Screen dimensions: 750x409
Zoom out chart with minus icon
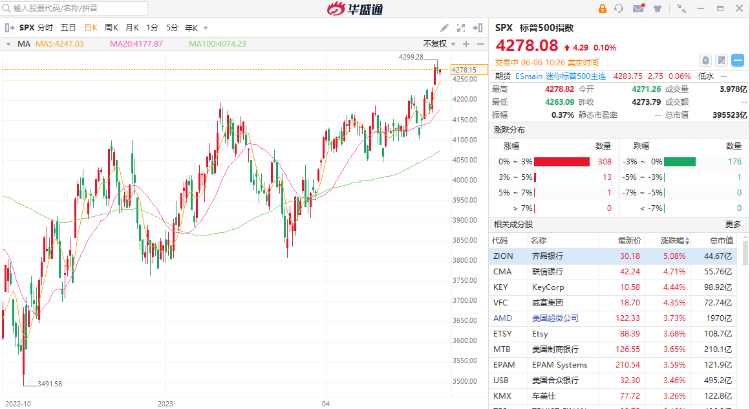[x=480, y=44]
